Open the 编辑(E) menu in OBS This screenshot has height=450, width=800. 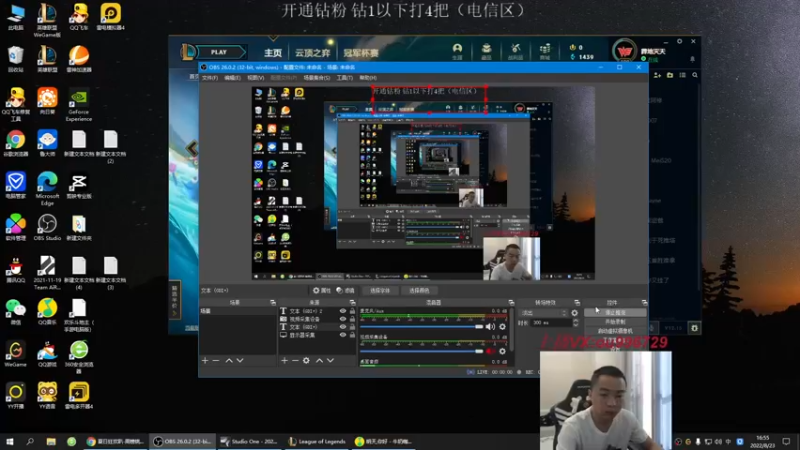(x=232, y=78)
